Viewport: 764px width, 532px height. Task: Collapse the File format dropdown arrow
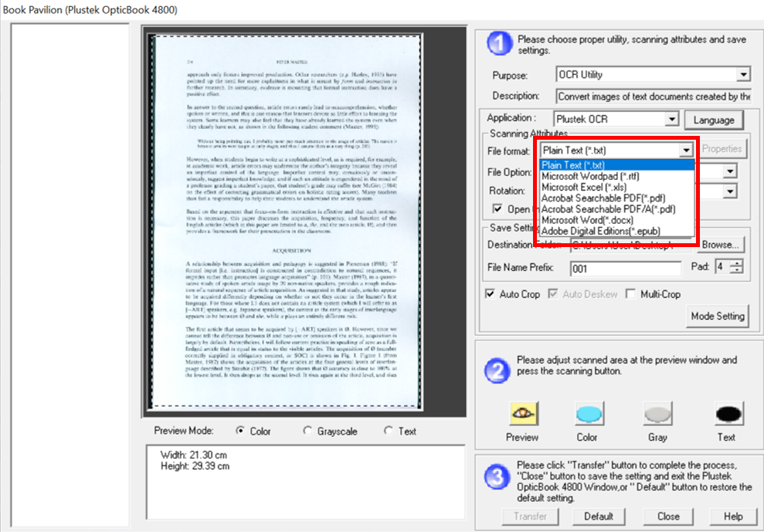[685, 151]
